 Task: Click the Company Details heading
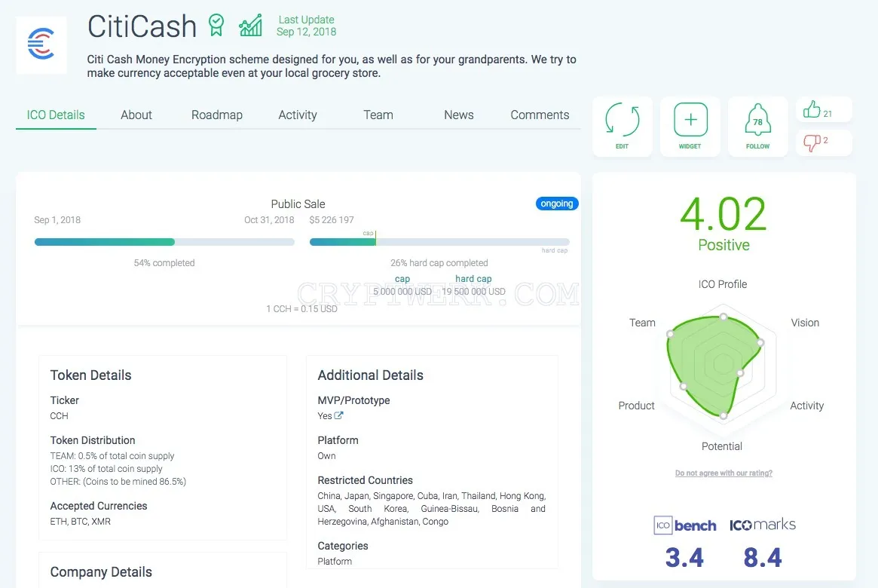tap(101, 571)
